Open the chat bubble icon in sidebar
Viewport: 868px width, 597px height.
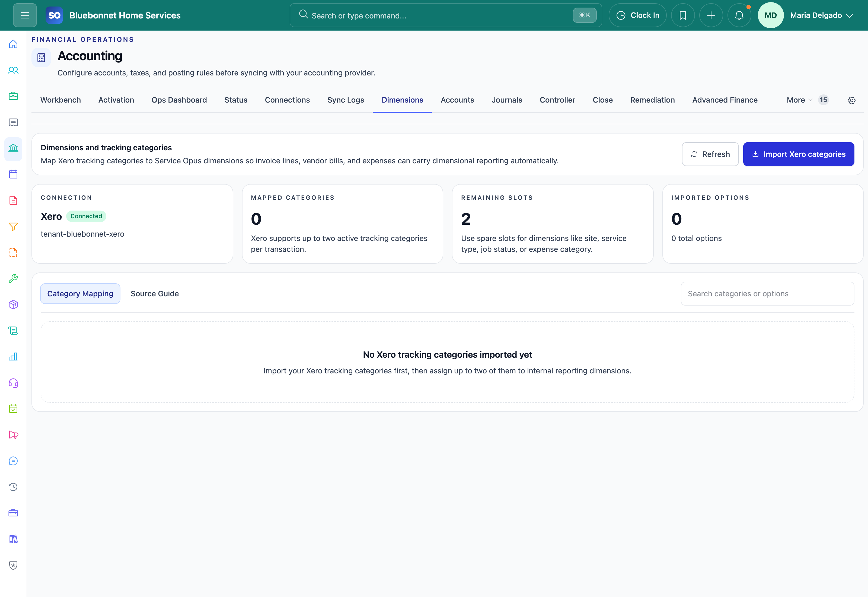click(14, 461)
